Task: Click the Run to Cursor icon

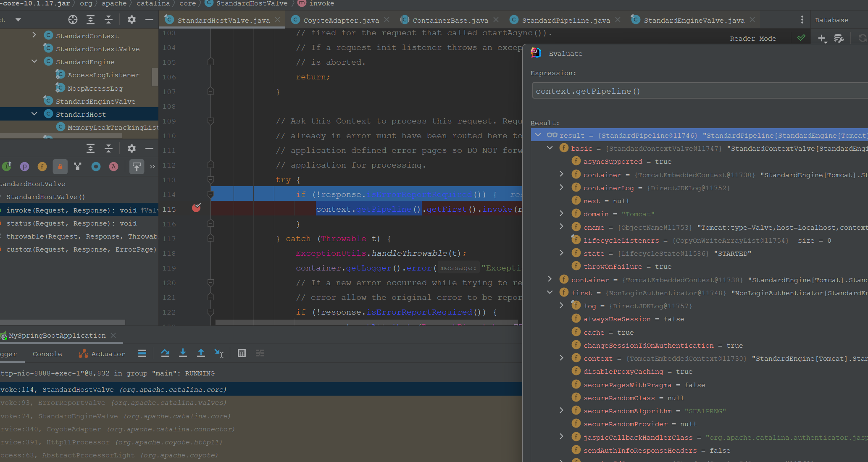Action: tap(219, 353)
